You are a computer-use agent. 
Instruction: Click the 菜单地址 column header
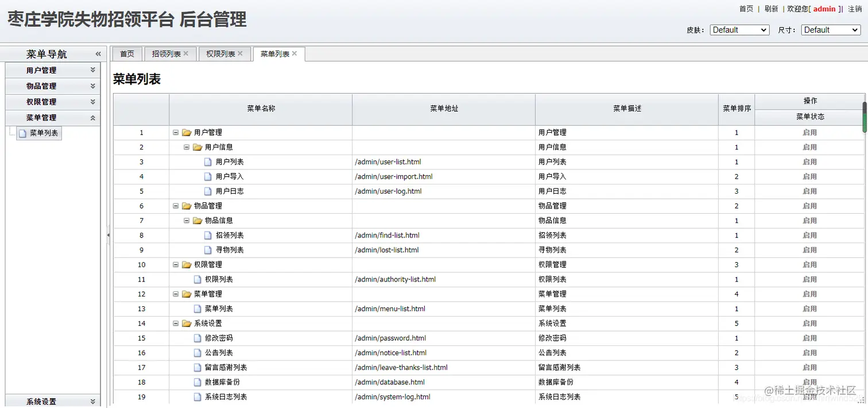[444, 109]
